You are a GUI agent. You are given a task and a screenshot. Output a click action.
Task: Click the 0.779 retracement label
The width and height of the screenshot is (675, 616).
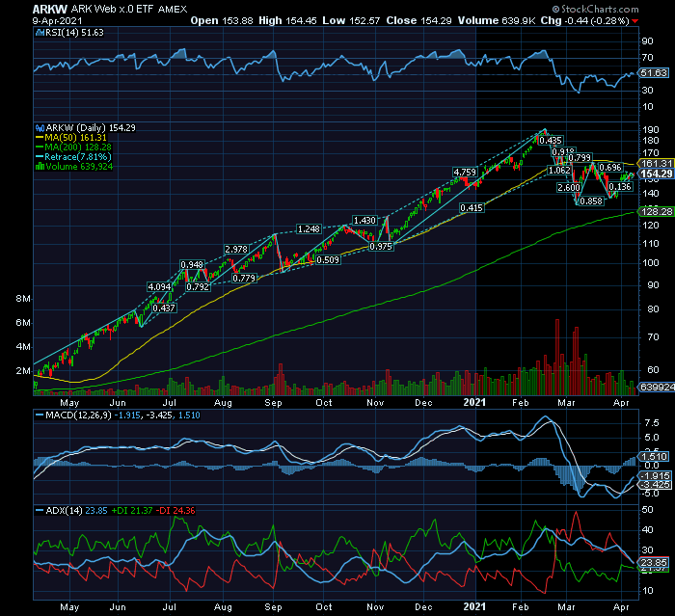(x=244, y=279)
